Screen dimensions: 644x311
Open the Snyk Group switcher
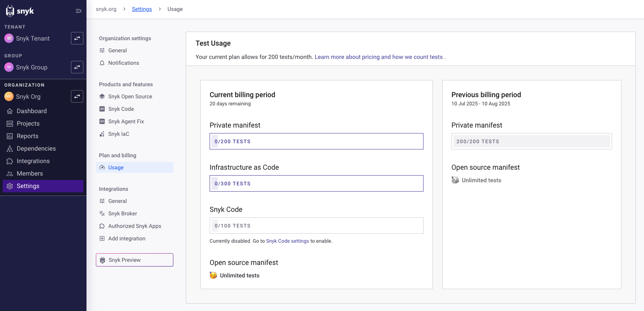(x=77, y=67)
